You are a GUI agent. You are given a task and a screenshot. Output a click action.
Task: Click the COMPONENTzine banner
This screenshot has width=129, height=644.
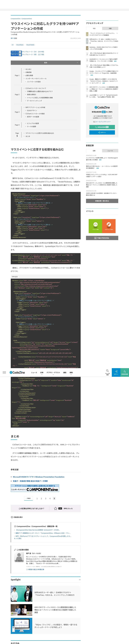(35, 488)
